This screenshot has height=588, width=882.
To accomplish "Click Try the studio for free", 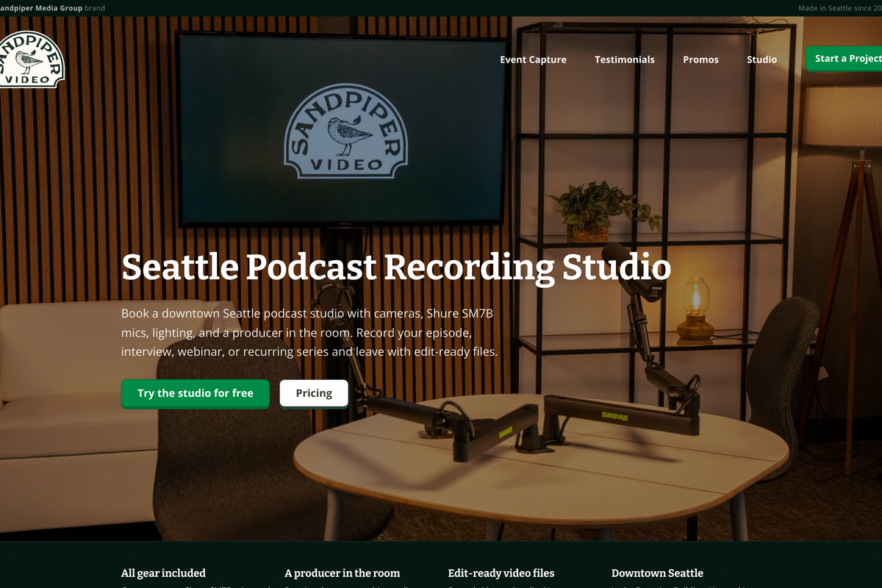I will (196, 393).
